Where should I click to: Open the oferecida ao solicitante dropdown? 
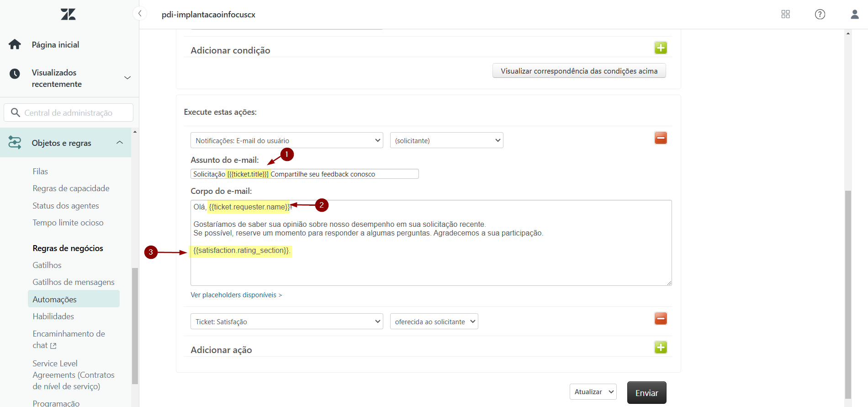tap(434, 321)
